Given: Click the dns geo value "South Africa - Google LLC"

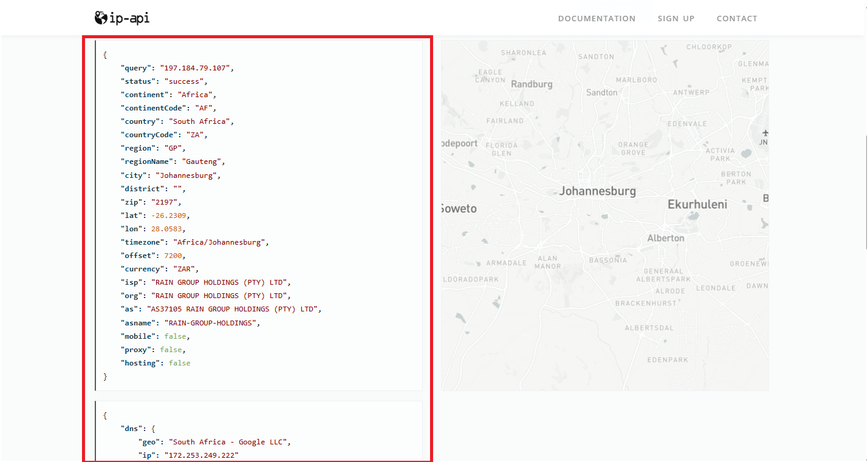Looking at the screenshot, I should click(x=228, y=442).
